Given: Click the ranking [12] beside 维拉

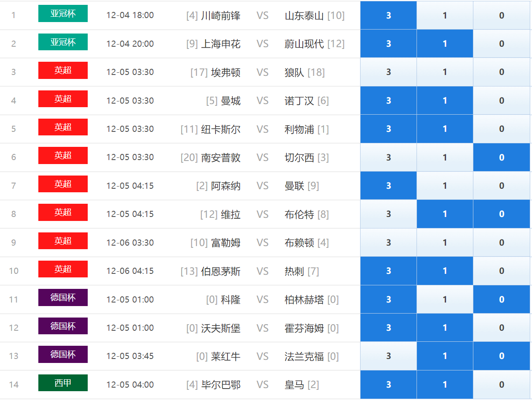Looking at the screenshot, I should coord(208,214).
